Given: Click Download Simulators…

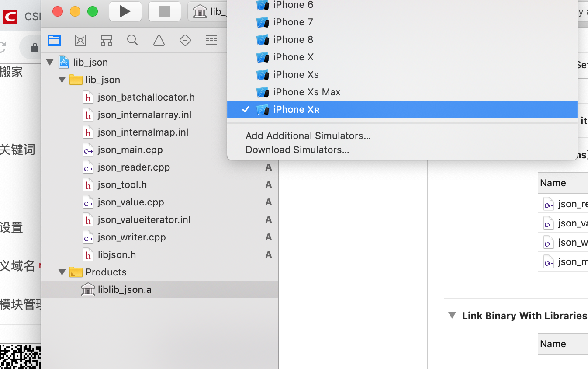Looking at the screenshot, I should pos(297,150).
